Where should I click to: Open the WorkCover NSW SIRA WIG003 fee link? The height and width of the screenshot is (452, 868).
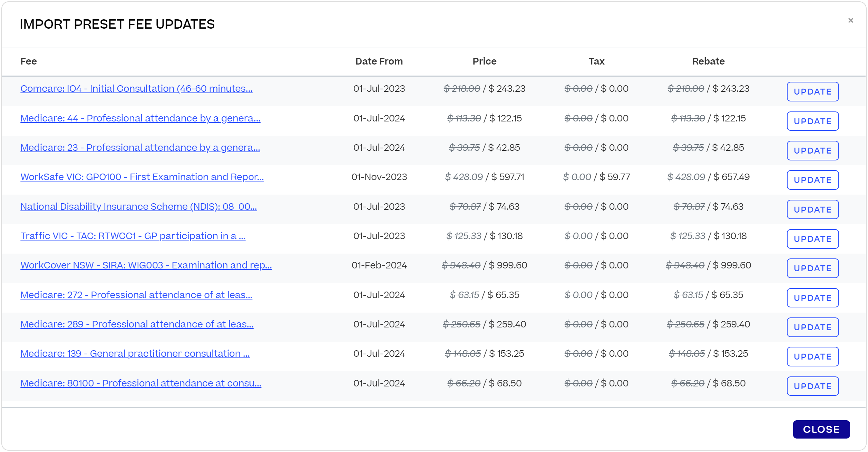coord(146,265)
